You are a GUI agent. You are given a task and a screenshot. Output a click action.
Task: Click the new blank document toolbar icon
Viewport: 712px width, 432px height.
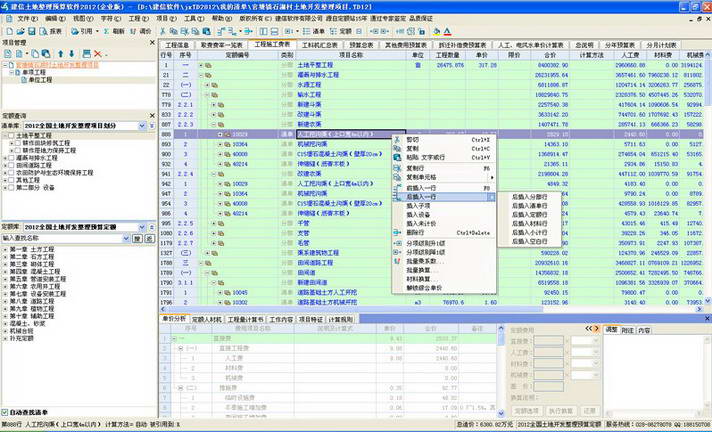click(x=9, y=31)
